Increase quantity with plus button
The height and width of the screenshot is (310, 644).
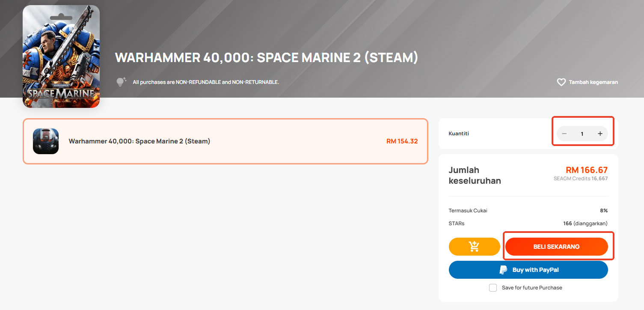coord(600,134)
